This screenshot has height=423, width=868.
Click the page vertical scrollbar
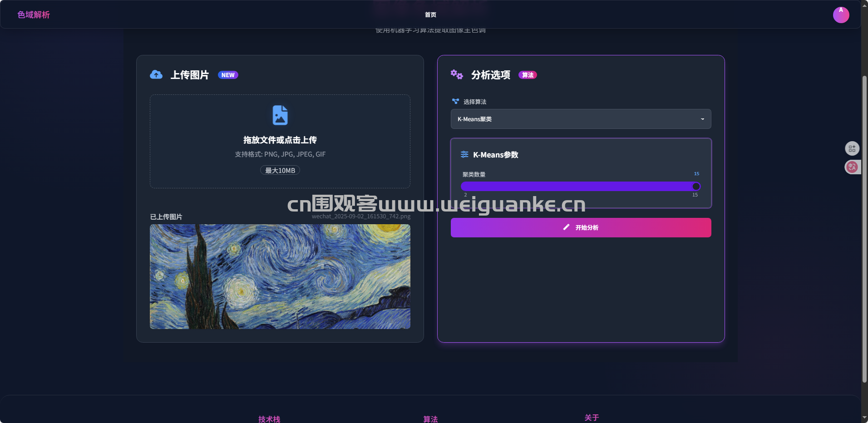point(864,229)
